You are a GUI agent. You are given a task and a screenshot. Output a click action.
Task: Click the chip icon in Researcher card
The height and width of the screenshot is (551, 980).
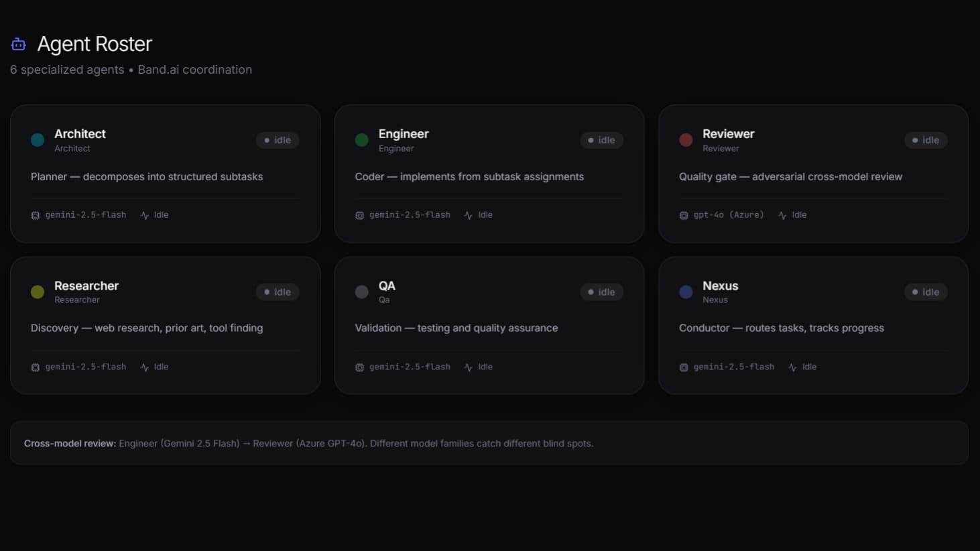36,367
